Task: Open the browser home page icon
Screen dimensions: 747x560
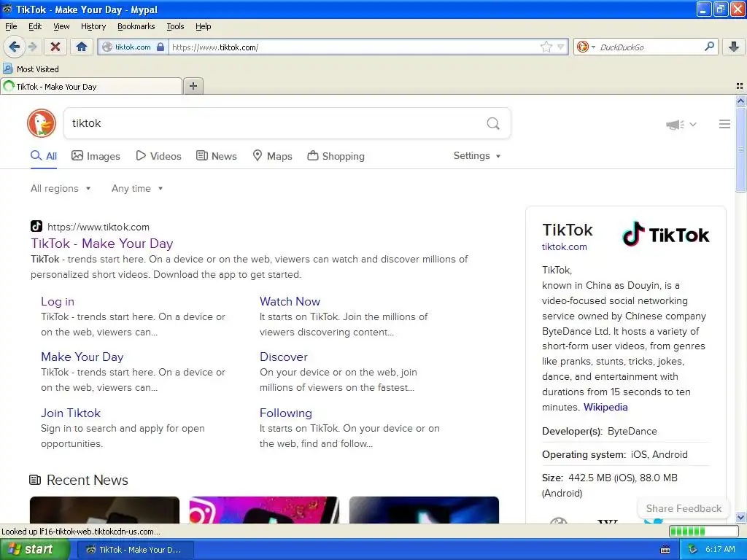Action: pos(82,47)
